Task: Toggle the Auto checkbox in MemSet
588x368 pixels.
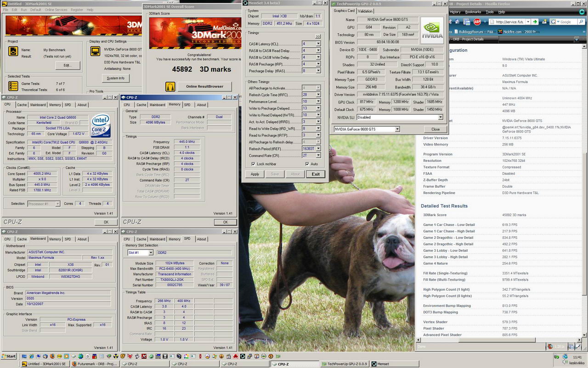Action: point(307,164)
